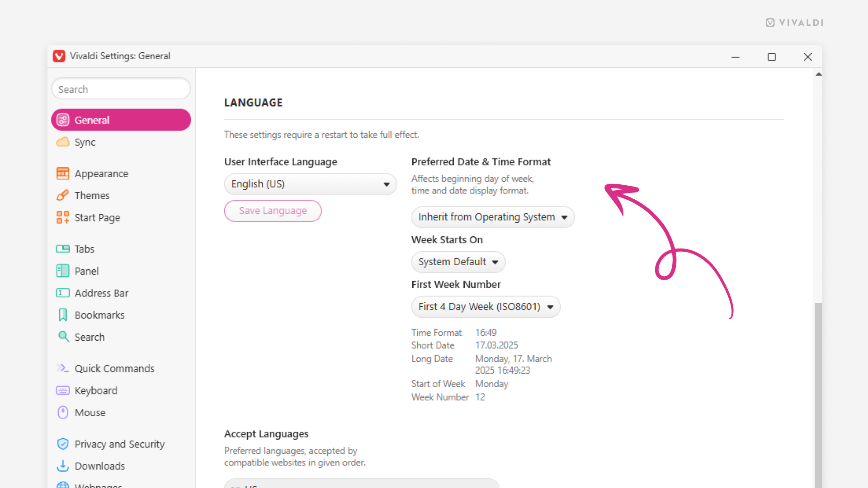Expand the Week Starts On dropdown
868x488 pixels.
(x=457, y=262)
